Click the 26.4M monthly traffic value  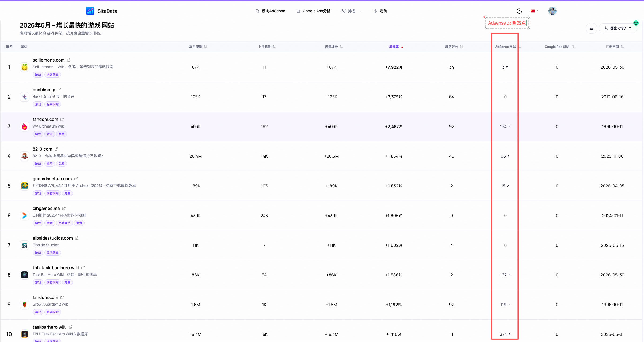tap(196, 156)
